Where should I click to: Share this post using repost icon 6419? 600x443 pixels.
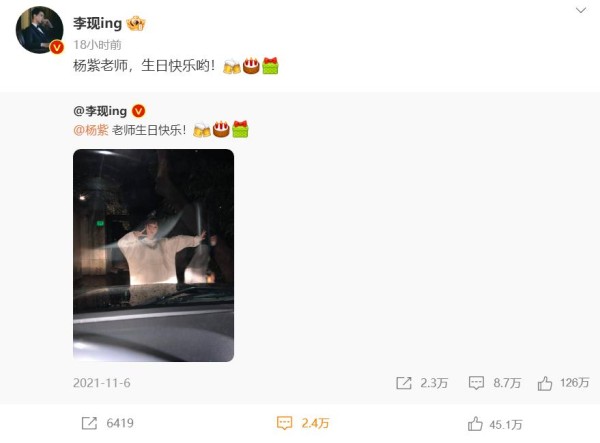(89, 423)
